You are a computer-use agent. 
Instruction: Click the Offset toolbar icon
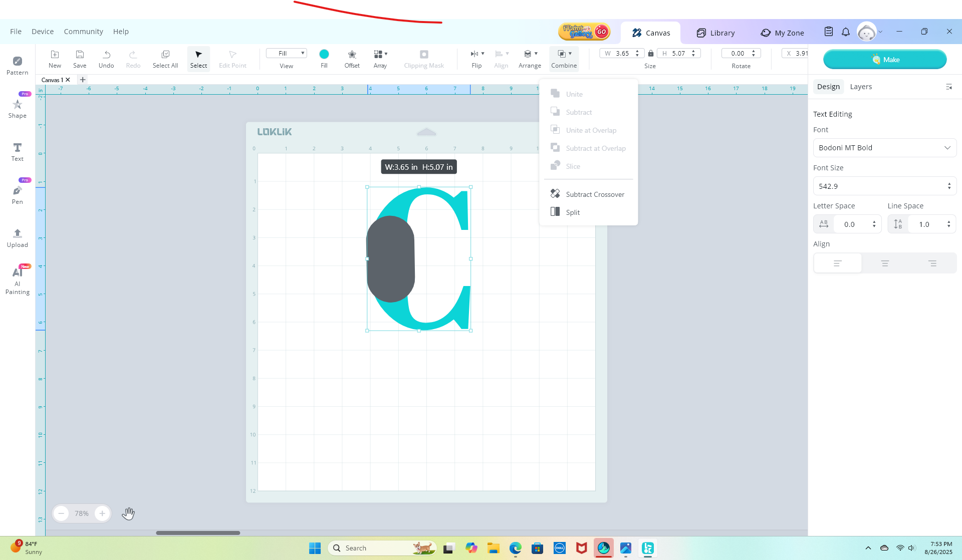point(352,58)
